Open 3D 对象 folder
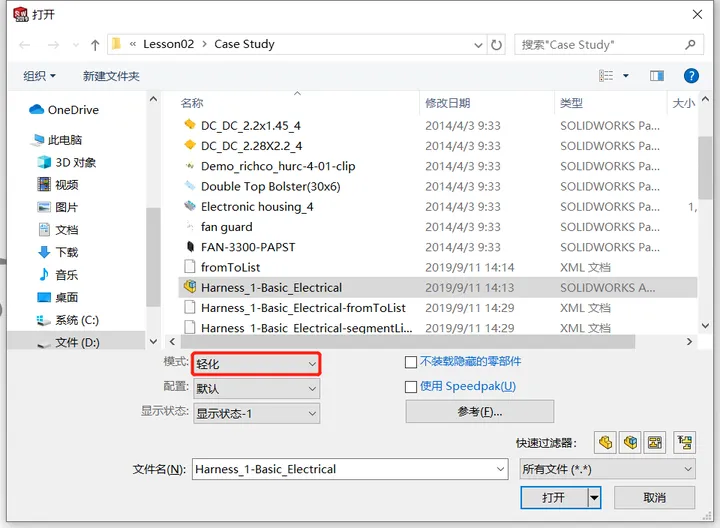This screenshot has height=528, width=720. pos(67,163)
